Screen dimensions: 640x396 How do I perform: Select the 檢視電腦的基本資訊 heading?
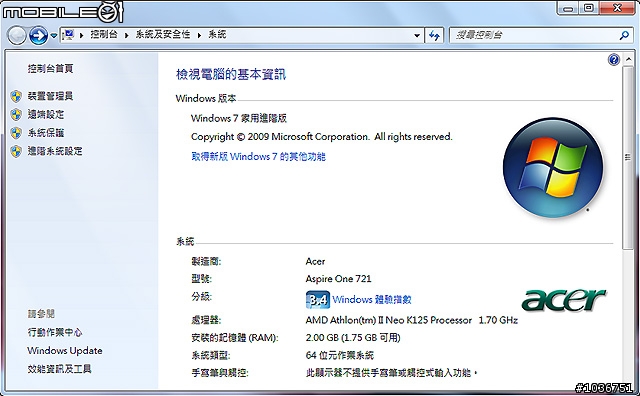[x=231, y=75]
